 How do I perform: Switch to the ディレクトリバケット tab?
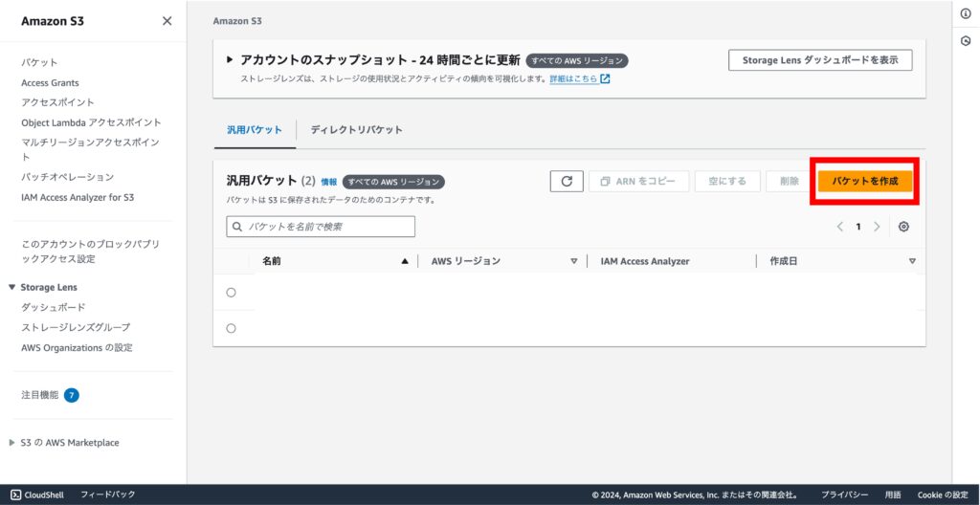coord(356,130)
